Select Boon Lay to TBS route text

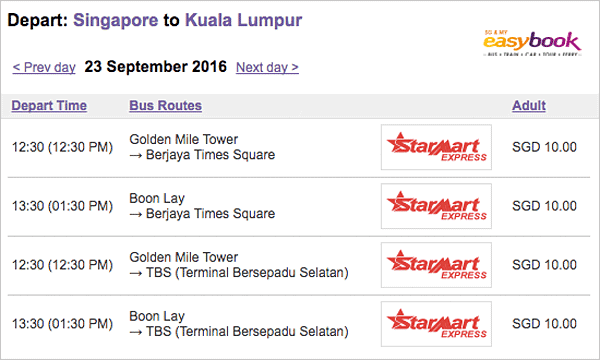tap(239, 324)
